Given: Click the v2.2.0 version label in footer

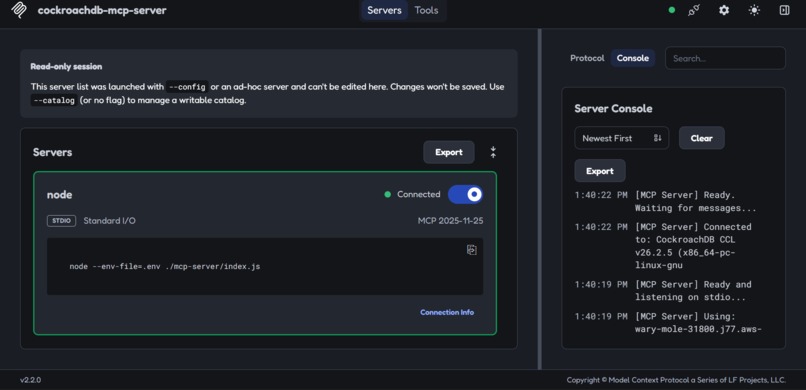Looking at the screenshot, I should [30, 380].
